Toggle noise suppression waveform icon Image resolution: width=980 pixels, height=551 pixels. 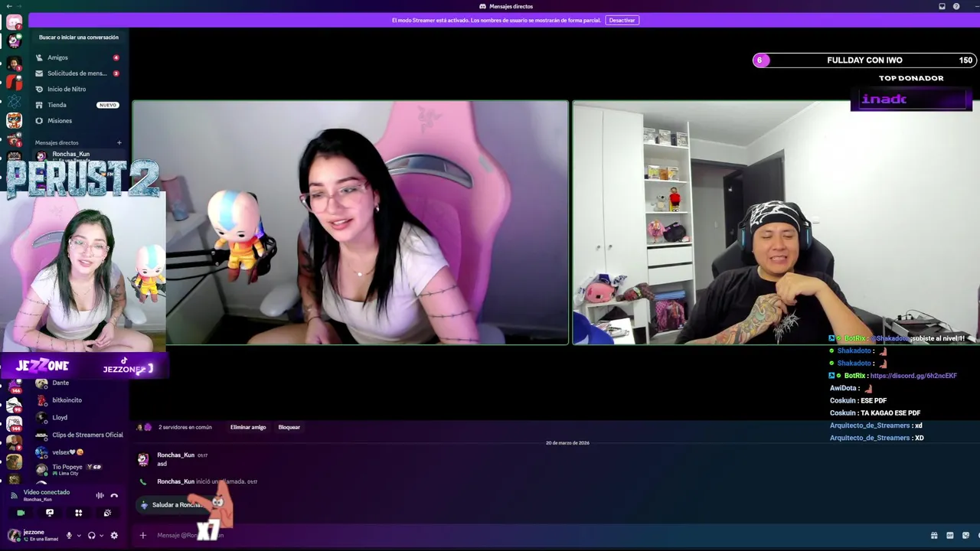click(x=100, y=495)
